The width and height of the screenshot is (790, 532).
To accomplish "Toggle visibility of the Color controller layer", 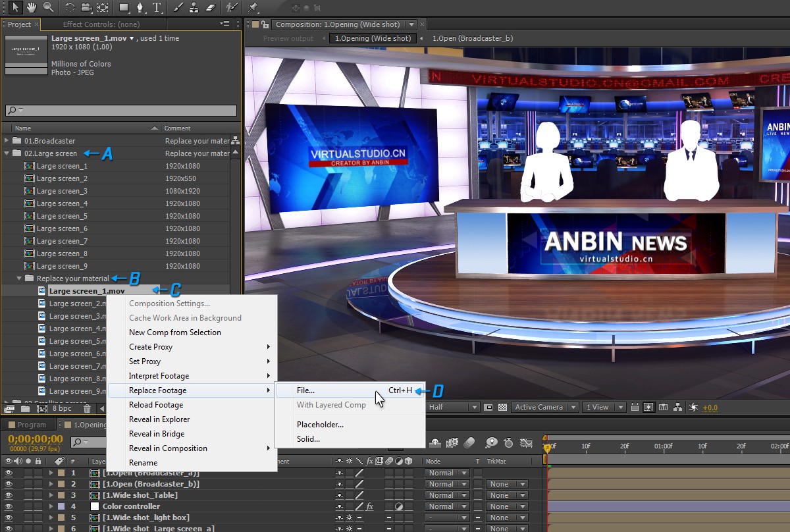I will click(x=7, y=506).
